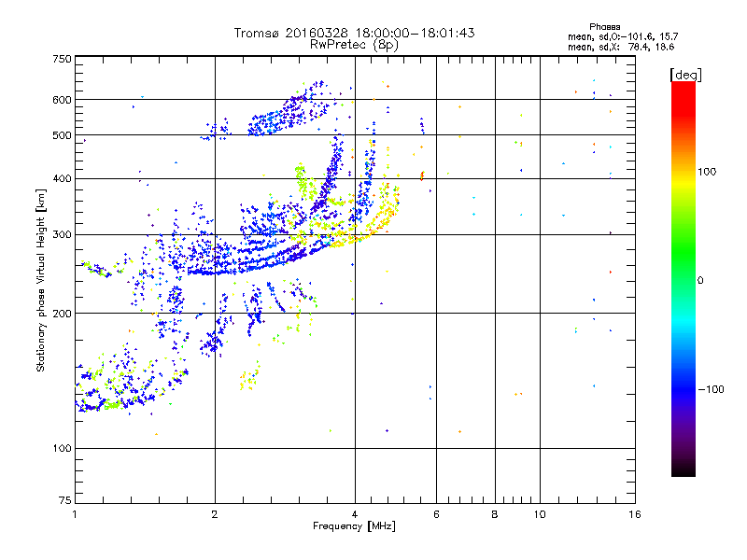Click the y-axis tick label '200'
Viewport: 747px width, 560px height.
[62, 314]
